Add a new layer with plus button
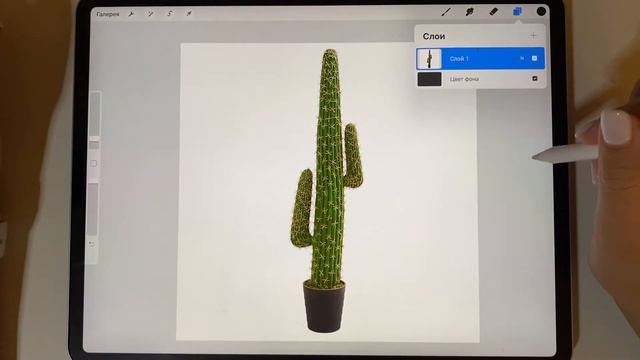Screen dimensions: 640x360 533,36
